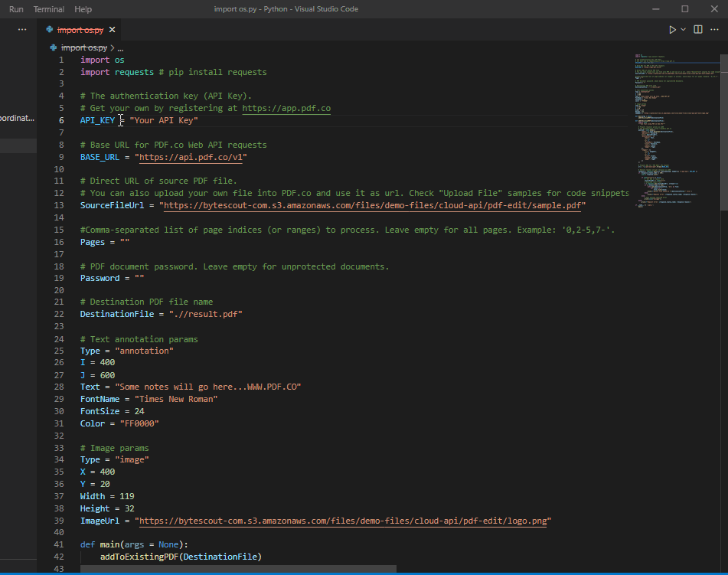728x575 pixels.
Task: Click the ImageUrl variable name
Action: click(x=100, y=521)
